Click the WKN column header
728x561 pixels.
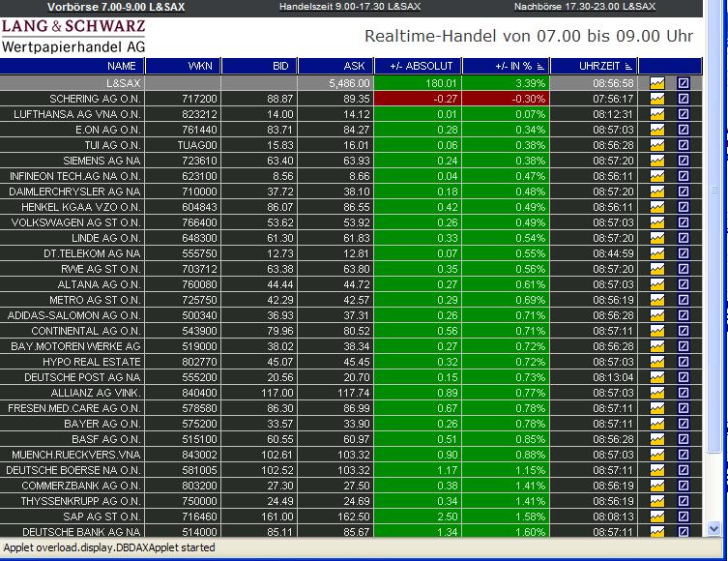pos(183,66)
